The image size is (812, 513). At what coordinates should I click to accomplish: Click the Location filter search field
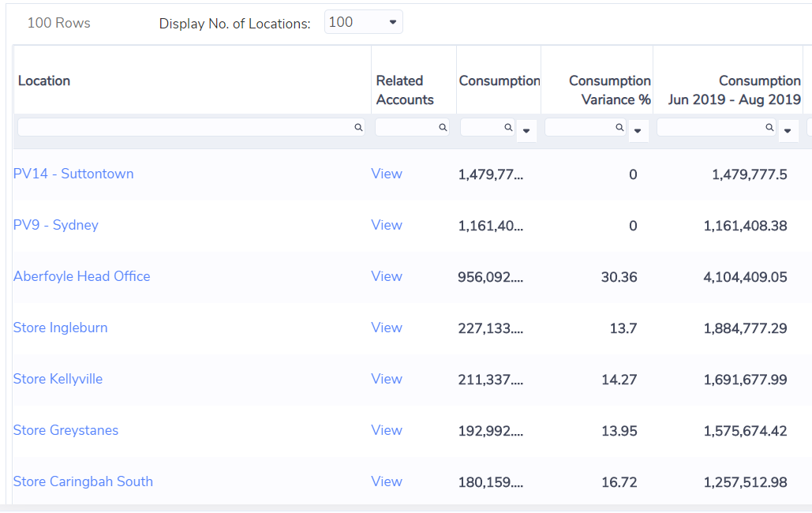(x=191, y=128)
